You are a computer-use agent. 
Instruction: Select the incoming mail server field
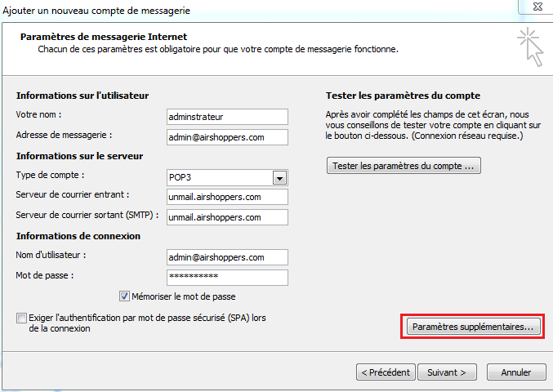coord(227,197)
